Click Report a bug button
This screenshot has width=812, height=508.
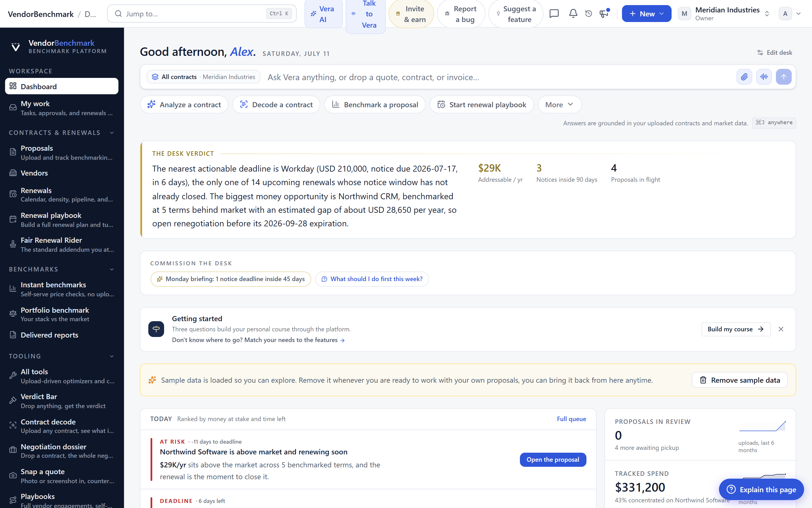(461, 14)
